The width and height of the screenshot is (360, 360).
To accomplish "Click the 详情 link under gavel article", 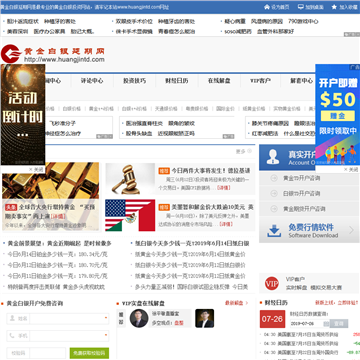I will [x=224, y=188].
